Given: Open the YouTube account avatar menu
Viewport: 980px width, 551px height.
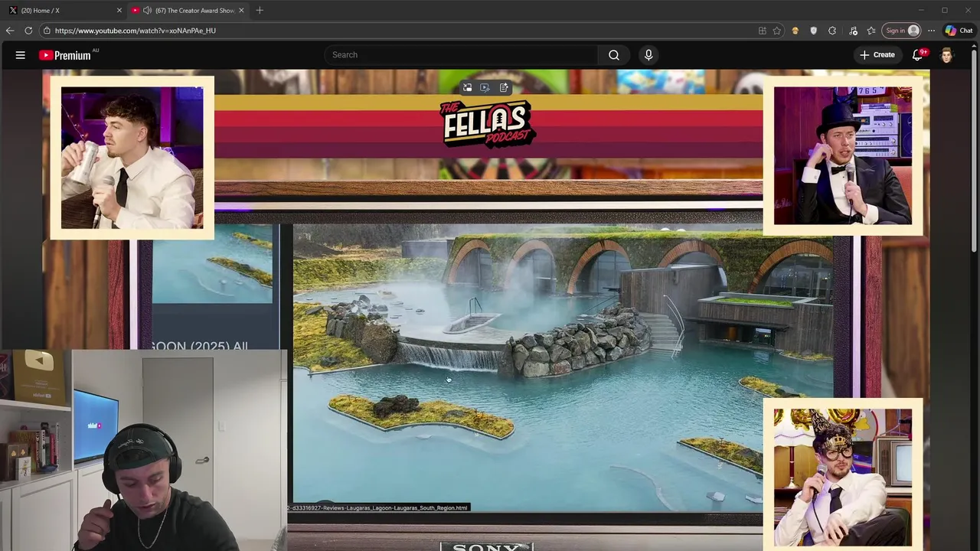Looking at the screenshot, I should point(947,55).
